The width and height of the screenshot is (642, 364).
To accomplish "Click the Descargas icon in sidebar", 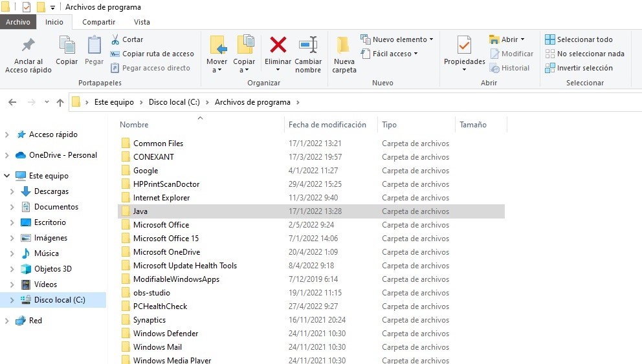I will pos(26,191).
